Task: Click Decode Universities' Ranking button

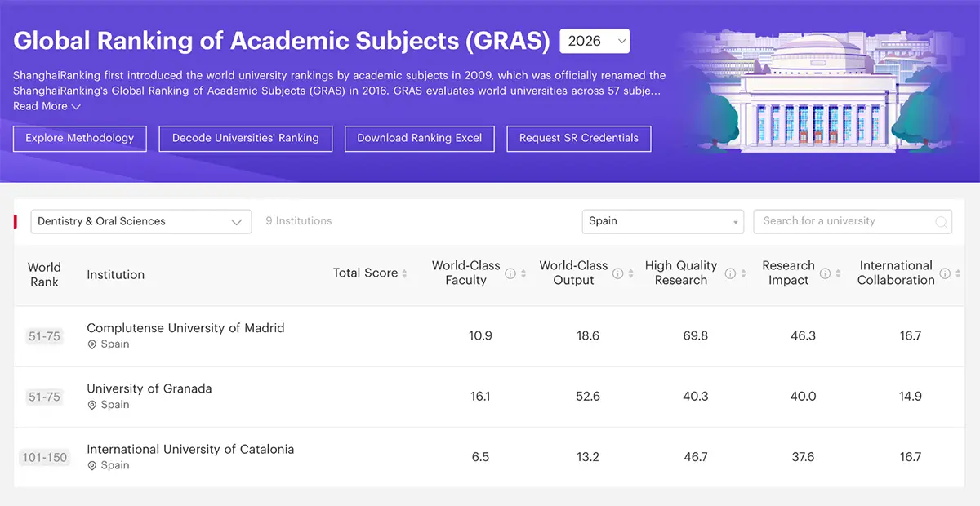Action: 245,138
